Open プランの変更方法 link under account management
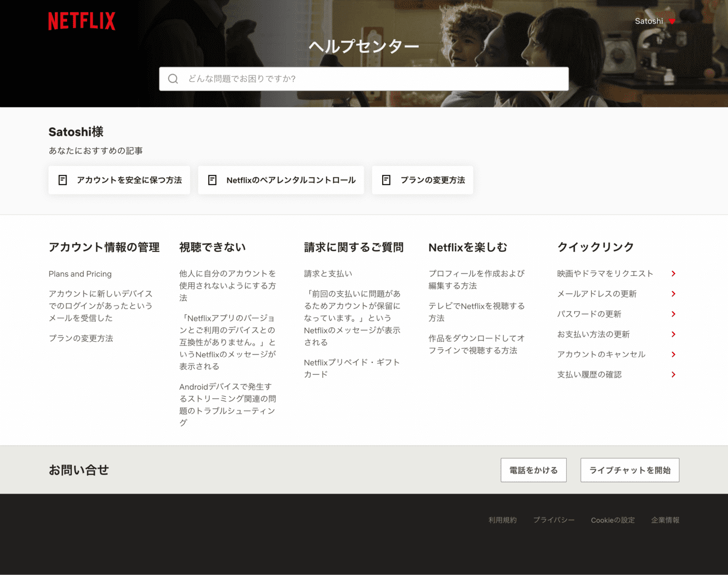The image size is (728, 575). coord(81,339)
